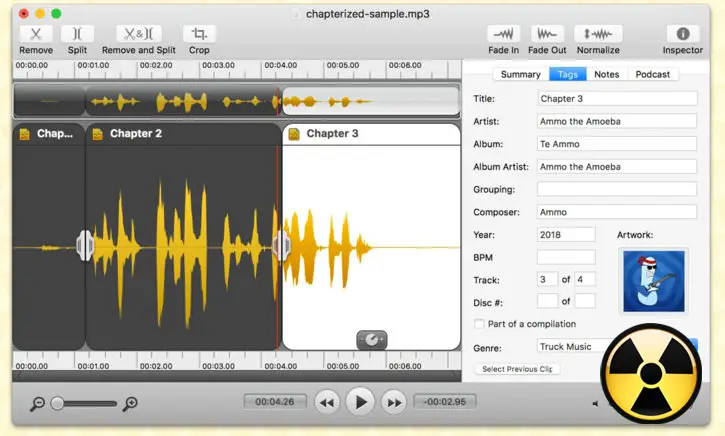725x436 pixels.
Task: Click the Album Artist field
Action: 617,166
